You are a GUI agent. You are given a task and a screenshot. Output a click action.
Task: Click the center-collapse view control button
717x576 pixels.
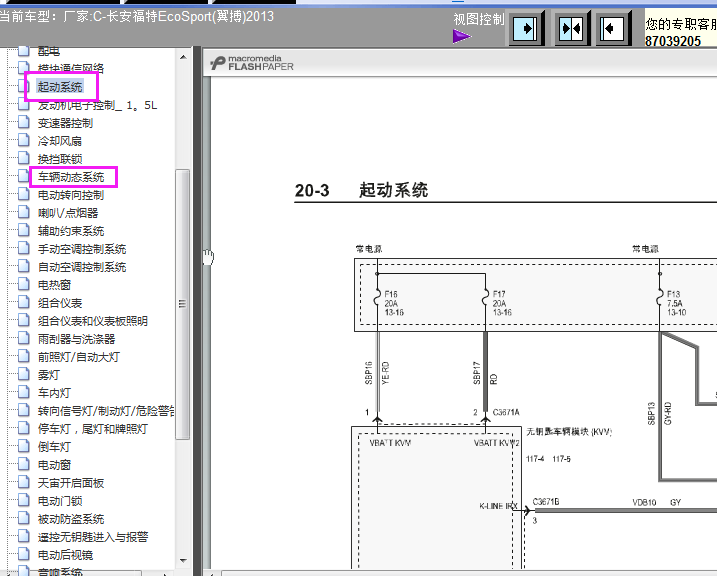pos(572,29)
